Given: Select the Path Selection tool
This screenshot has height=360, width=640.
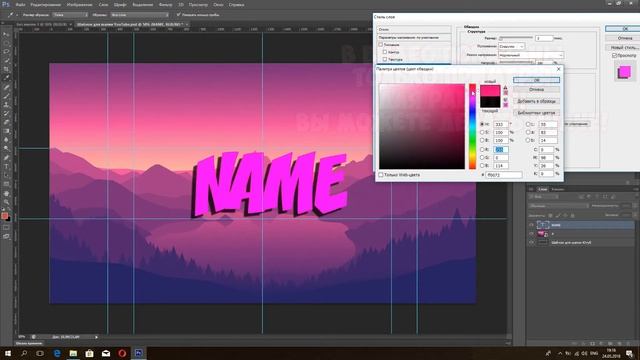Looking at the screenshot, I should click(x=6, y=176).
